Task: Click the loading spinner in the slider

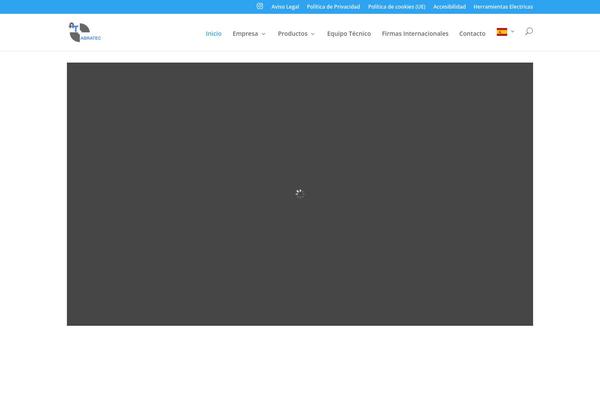Action: (x=299, y=194)
